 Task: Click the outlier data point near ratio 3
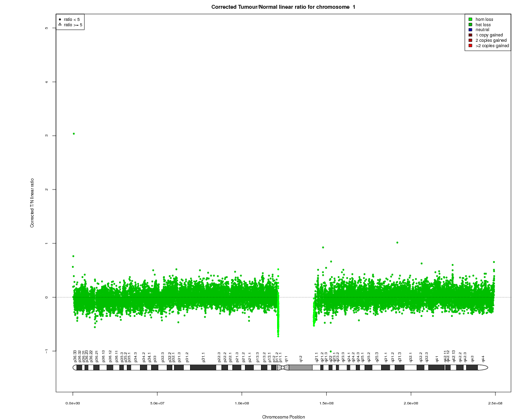coord(74,134)
